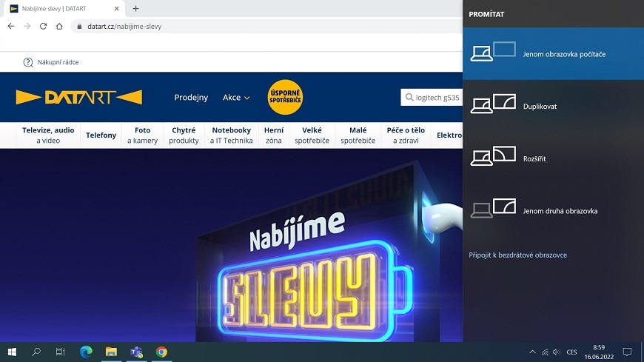Expand the Akce dropdown
This screenshot has height=362, width=644.
click(x=236, y=98)
